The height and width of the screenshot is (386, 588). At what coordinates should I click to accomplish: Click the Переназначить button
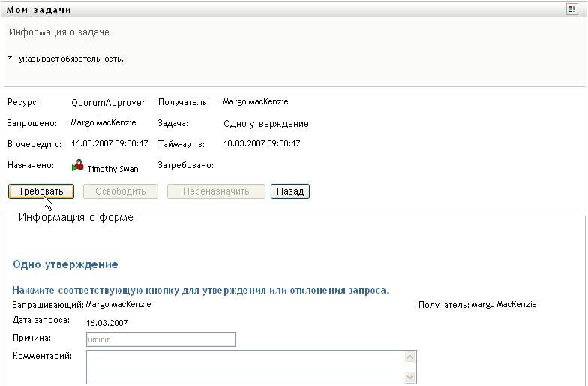(x=216, y=191)
